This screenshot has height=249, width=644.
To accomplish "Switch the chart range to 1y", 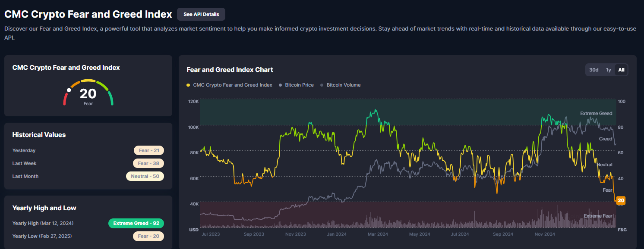I will coord(608,70).
